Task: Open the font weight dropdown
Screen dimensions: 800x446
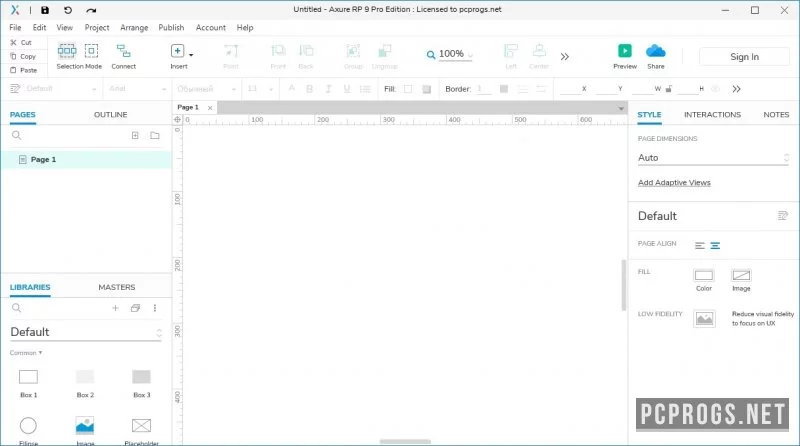Action: (x=206, y=89)
